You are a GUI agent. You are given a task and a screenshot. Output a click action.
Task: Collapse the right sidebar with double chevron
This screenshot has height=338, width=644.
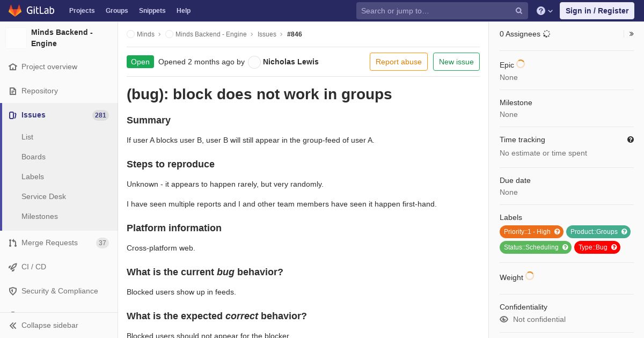pyautogui.click(x=631, y=34)
